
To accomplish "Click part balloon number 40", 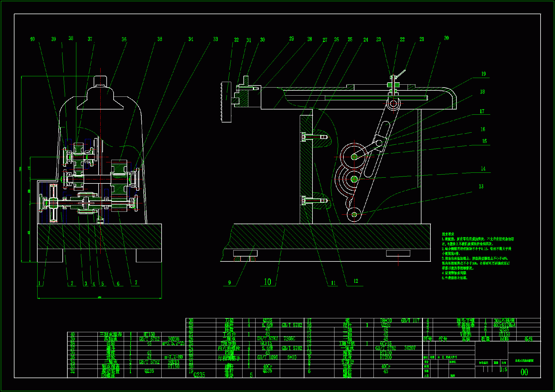I will point(32,39).
